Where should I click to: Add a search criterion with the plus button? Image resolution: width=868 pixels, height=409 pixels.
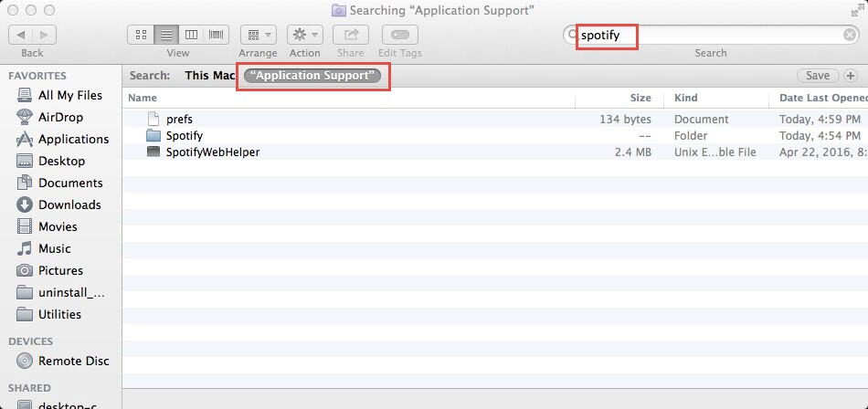pyautogui.click(x=849, y=76)
